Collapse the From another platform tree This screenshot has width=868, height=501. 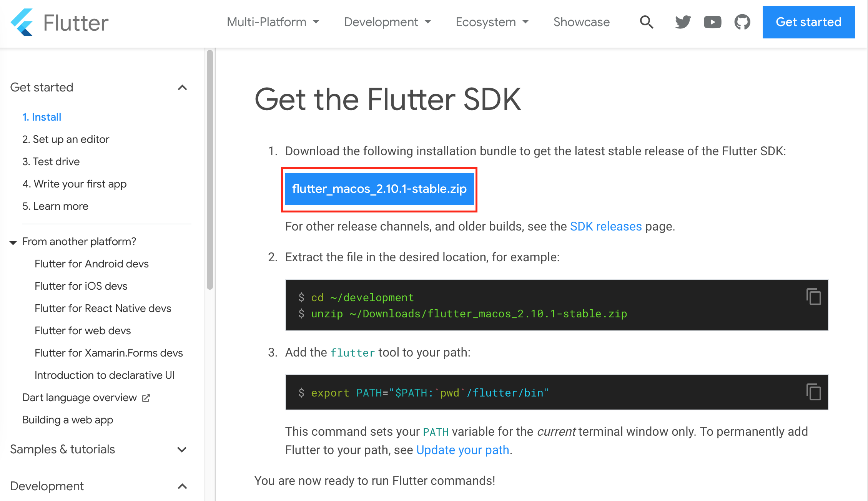13,242
